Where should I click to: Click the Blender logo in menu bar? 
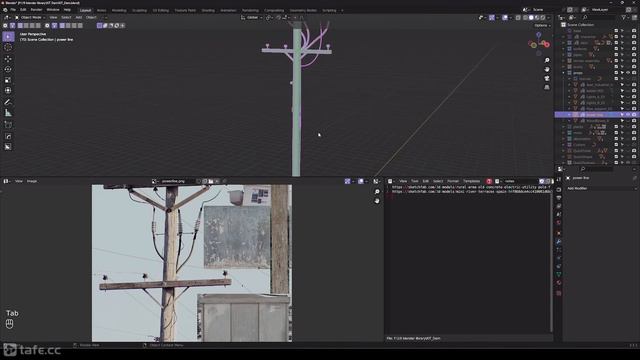coord(5,10)
